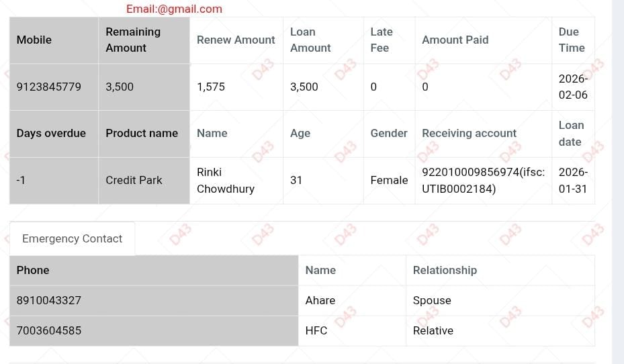Select the Gender value Female

coord(389,180)
